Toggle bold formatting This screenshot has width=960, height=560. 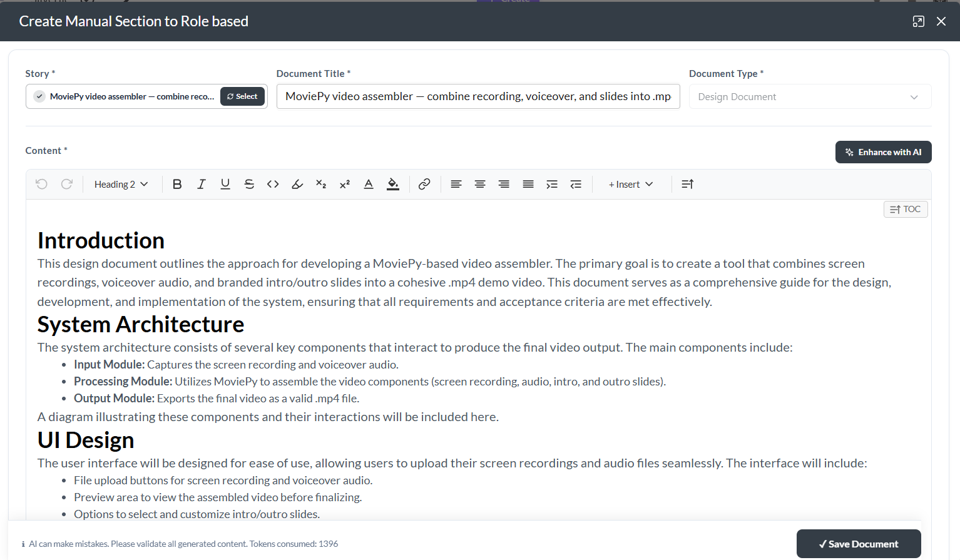tap(177, 184)
